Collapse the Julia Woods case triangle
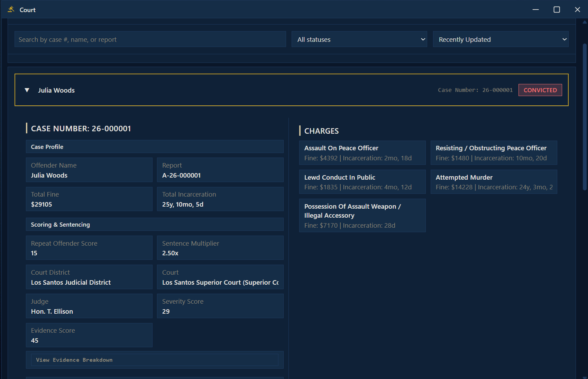 [27, 90]
